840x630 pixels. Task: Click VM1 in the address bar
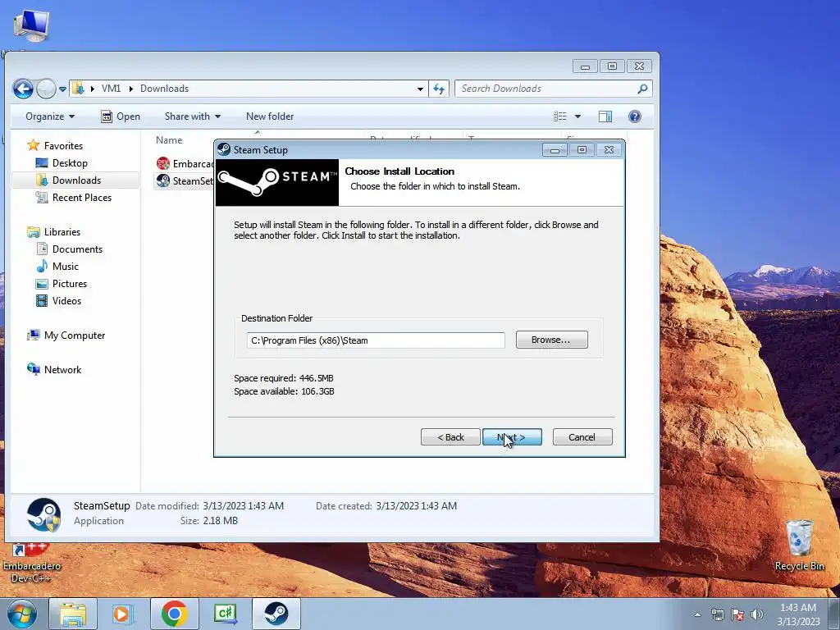coord(111,89)
